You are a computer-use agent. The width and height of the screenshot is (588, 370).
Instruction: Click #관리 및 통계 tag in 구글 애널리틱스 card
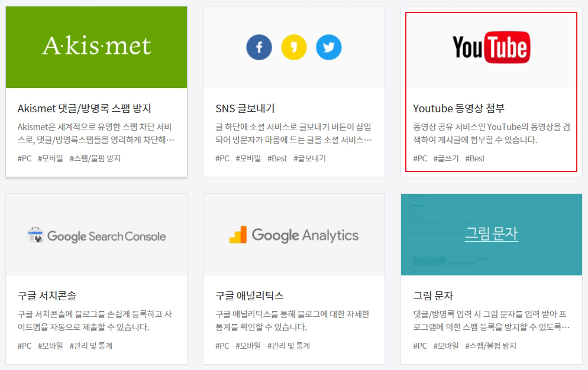point(289,346)
